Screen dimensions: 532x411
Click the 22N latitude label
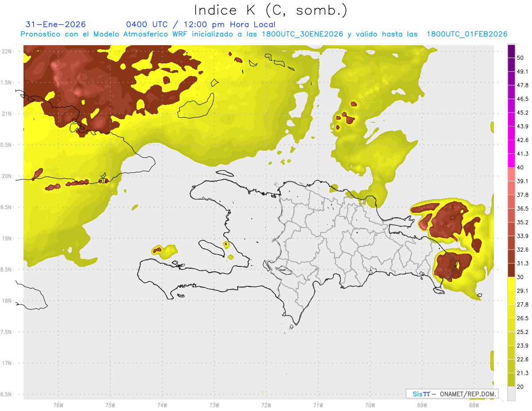[x=7, y=51]
